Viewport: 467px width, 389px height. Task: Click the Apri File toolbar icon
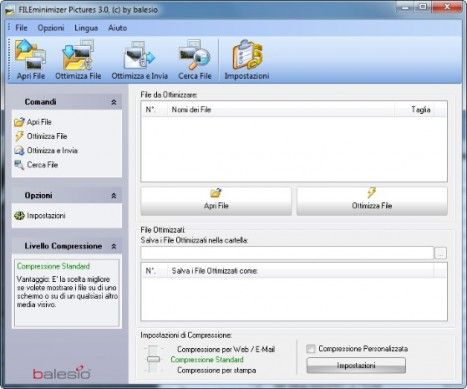[x=30, y=60]
